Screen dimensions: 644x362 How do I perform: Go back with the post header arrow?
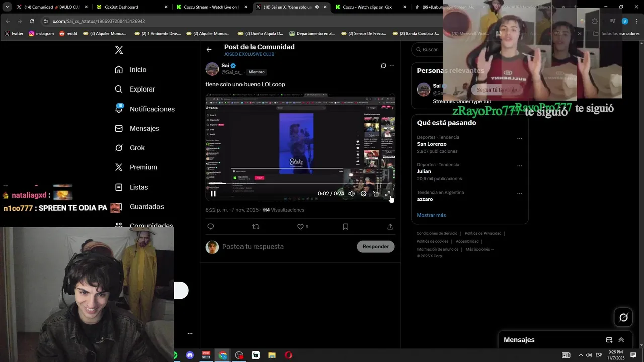pos(209,49)
